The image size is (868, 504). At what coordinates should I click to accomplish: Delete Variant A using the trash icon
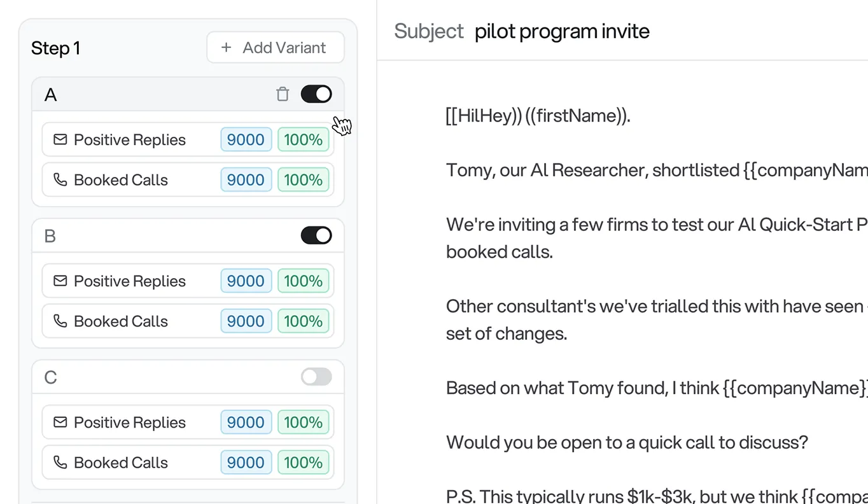283,94
